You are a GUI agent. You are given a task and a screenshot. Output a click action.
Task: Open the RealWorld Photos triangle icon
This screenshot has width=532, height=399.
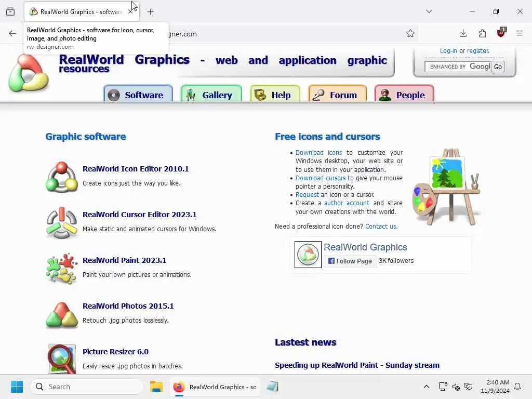coord(62,314)
